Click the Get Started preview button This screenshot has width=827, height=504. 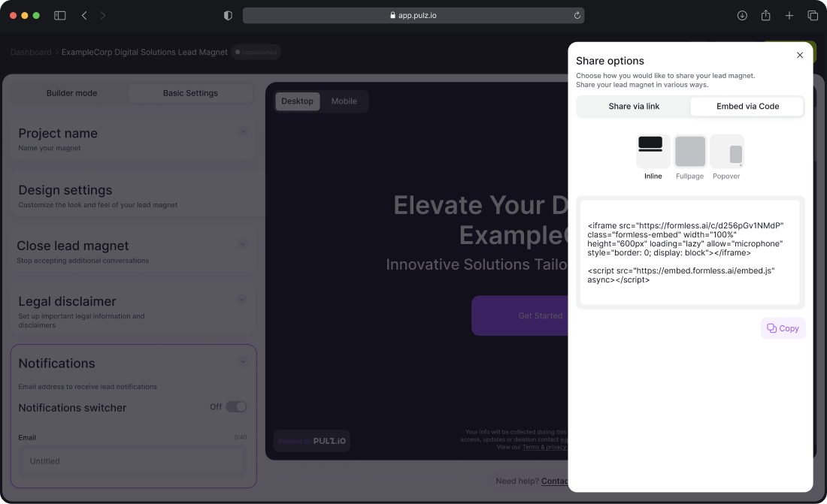(x=520, y=315)
